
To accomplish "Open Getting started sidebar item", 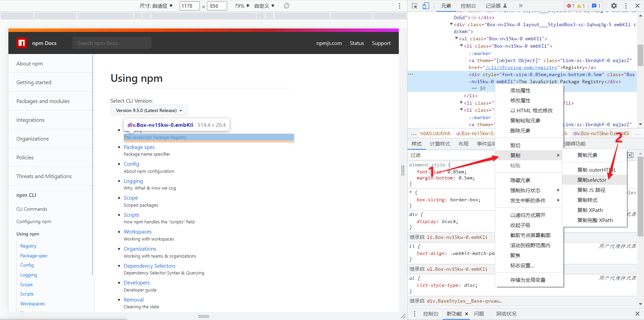I will pos(34,82).
